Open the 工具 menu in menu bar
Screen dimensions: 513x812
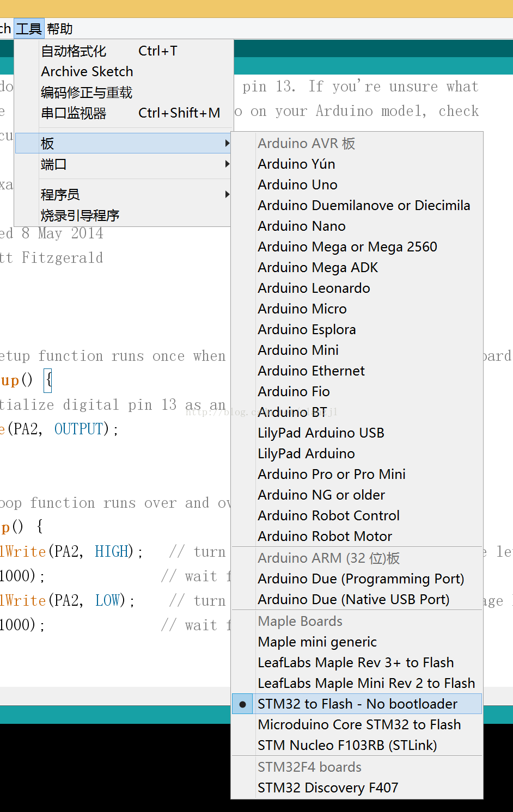click(x=29, y=29)
